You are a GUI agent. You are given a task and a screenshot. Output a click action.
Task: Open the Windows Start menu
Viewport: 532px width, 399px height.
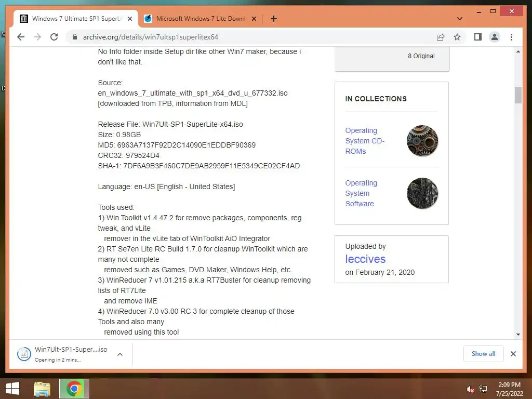click(x=12, y=389)
